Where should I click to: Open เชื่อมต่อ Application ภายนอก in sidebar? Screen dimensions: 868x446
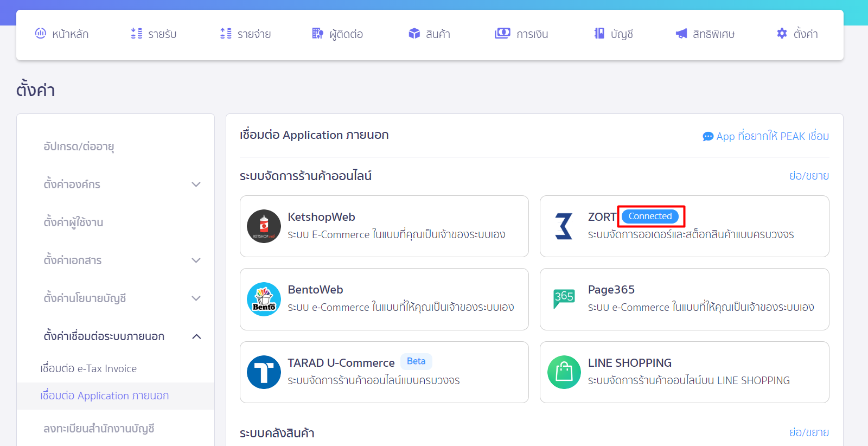coord(105,396)
